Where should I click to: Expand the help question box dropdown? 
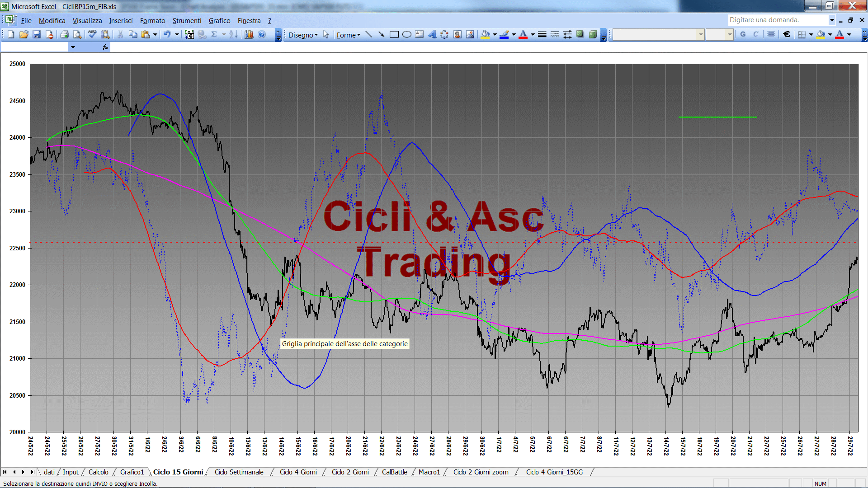pos(832,20)
